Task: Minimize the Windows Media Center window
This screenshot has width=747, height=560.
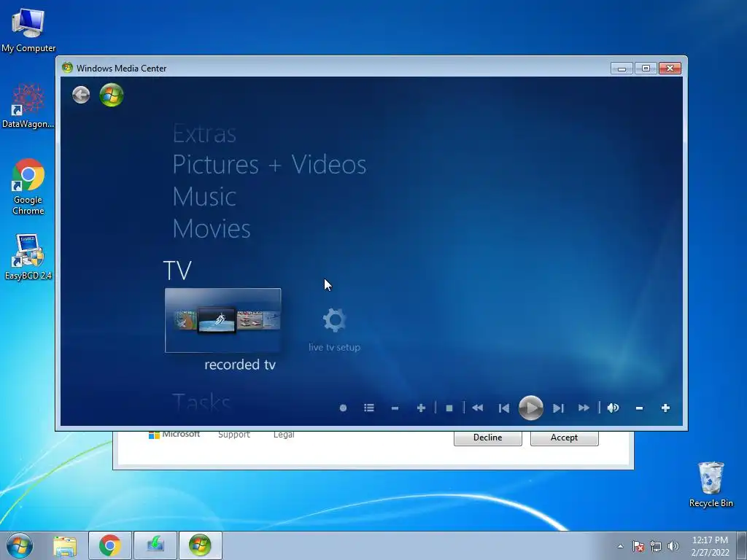Action: pyautogui.click(x=622, y=69)
